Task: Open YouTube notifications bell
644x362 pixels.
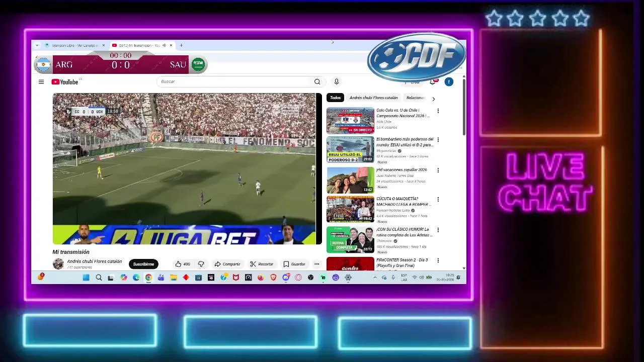Action: click(432, 81)
